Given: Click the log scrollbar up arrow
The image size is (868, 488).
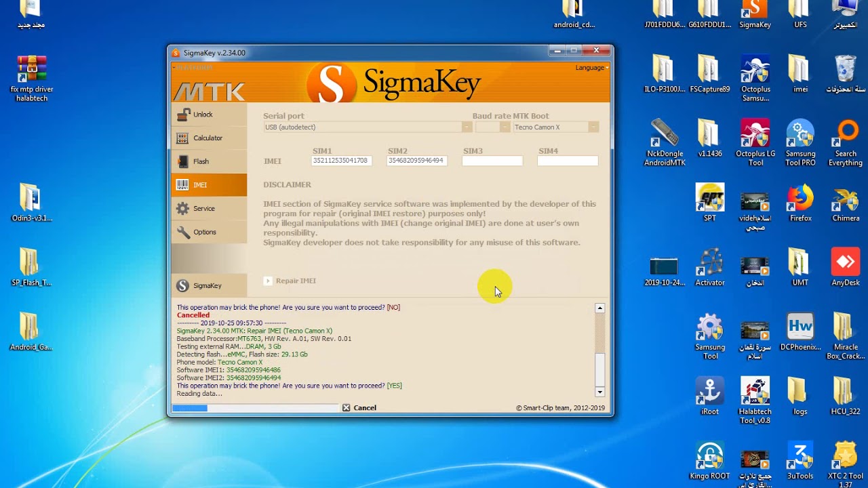Looking at the screenshot, I should tap(599, 308).
